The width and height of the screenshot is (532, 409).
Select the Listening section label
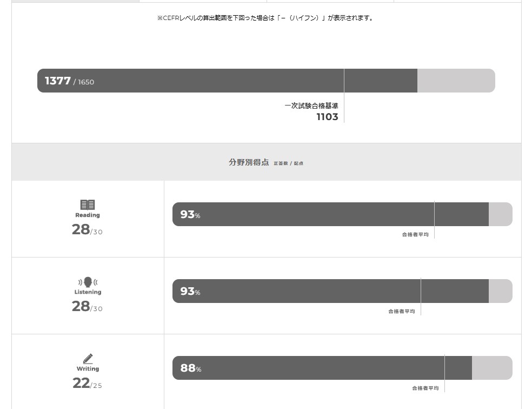point(88,292)
